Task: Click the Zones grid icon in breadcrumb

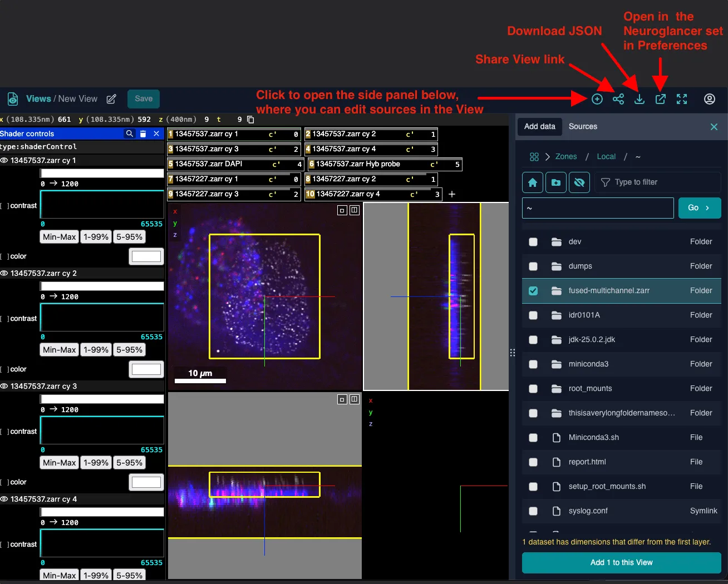Action: pyautogui.click(x=534, y=157)
